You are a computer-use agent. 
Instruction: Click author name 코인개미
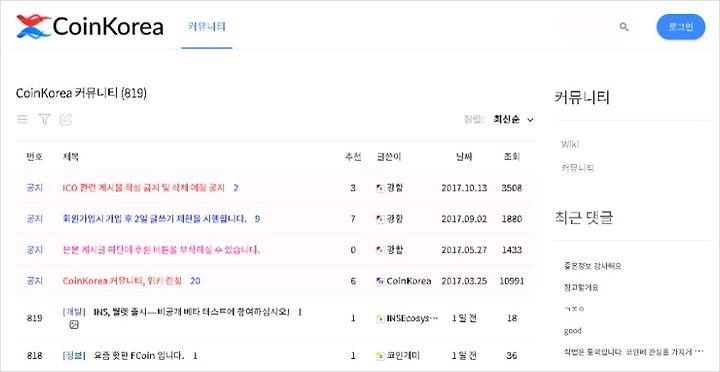click(403, 355)
